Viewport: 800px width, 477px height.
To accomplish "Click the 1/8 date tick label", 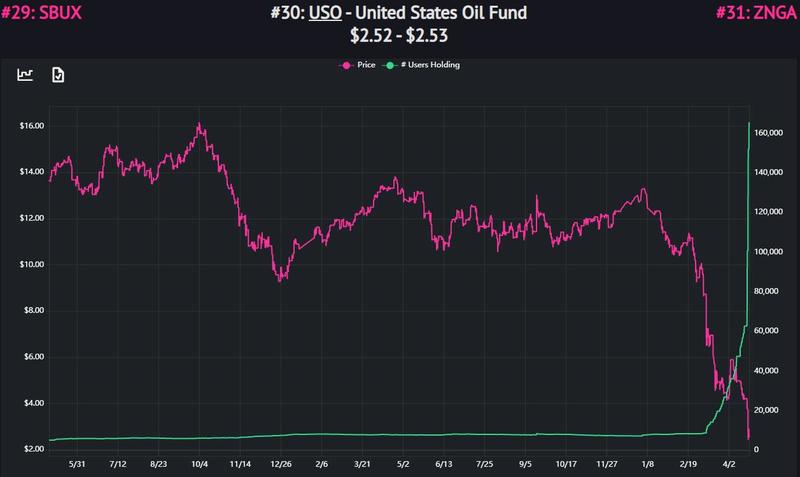I will tap(647, 464).
